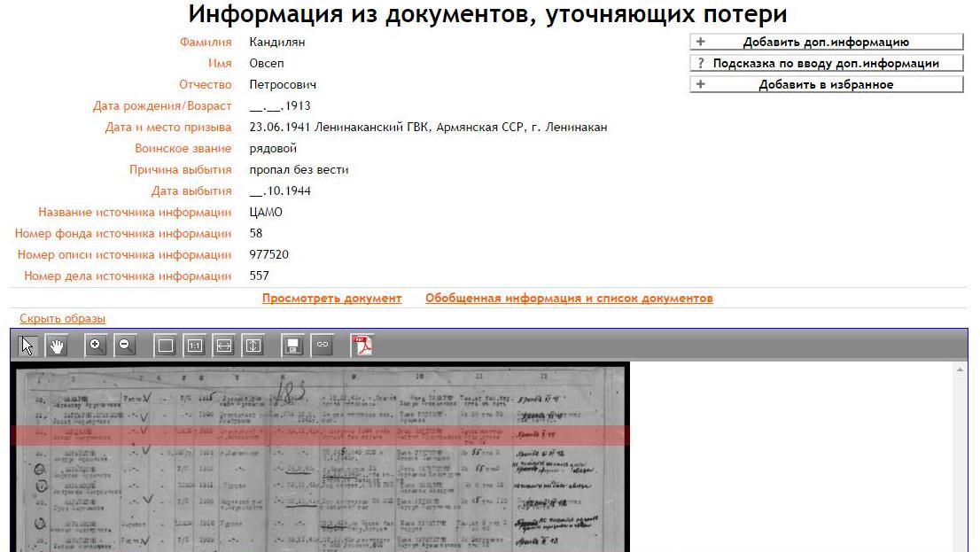Screen dimensions: 980x552
Task: Save the scanned image with floppy icon
Action: [x=293, y=346]
